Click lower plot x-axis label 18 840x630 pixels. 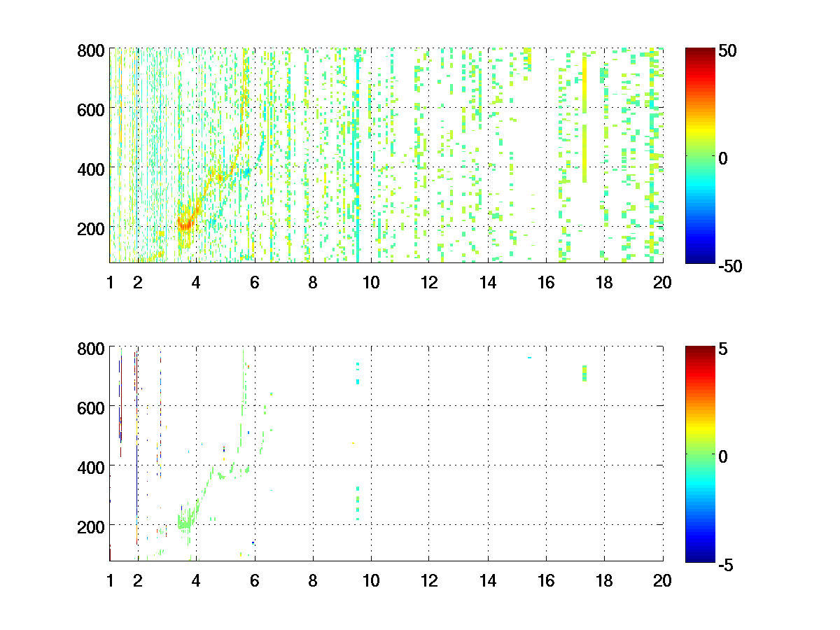click(604, 580)
